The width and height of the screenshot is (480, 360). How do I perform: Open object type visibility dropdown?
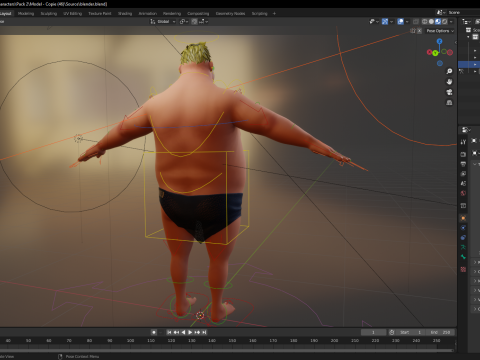pyautogui.click(x=374, y=21)
